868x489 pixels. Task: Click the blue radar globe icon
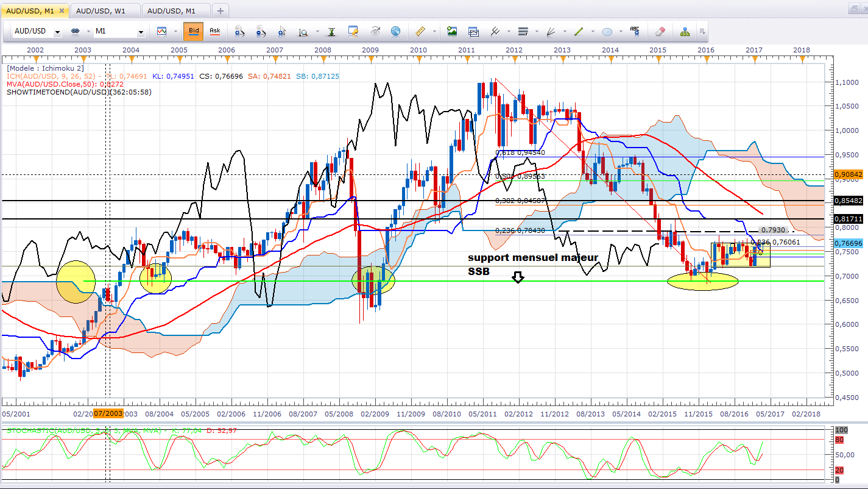click(x=396, y=31)
